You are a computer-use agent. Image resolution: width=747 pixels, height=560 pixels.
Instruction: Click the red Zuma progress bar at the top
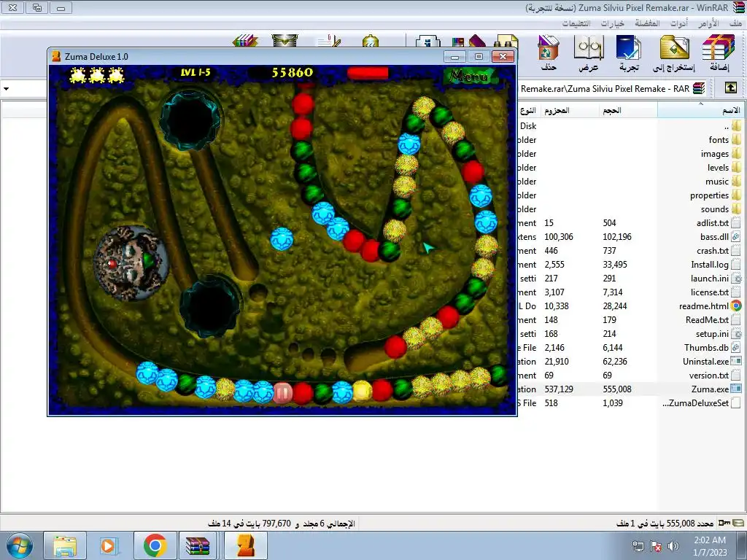[368, 73]
